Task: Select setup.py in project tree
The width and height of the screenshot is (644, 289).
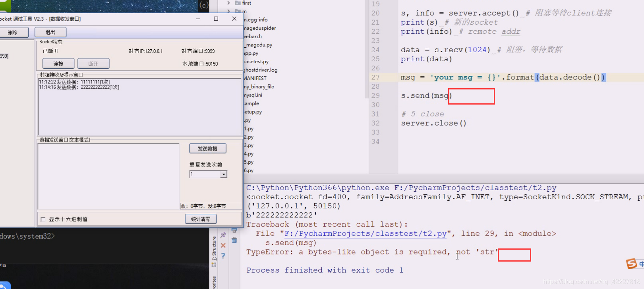Action: pyautogui.click(x=253, y=112)
